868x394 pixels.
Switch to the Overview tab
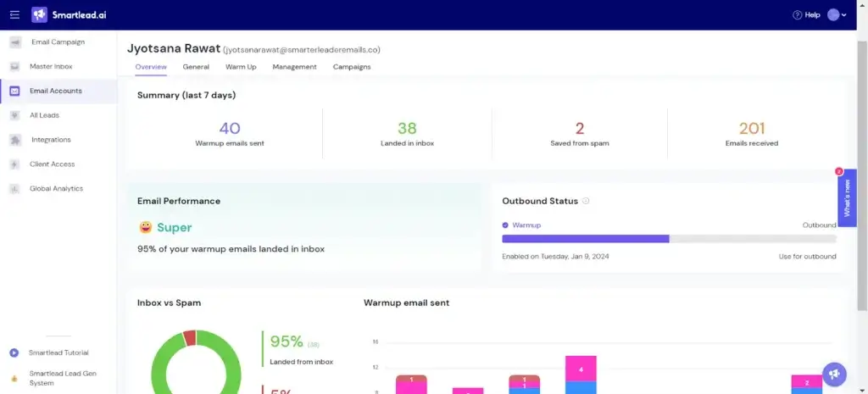click(x=151, y=66)
